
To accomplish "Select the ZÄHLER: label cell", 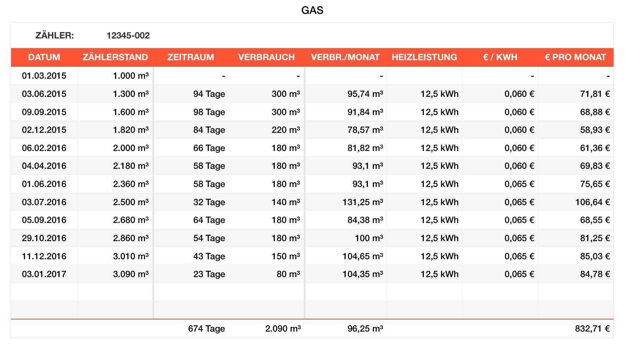I will pyautogui.click(x=54, y=36).
